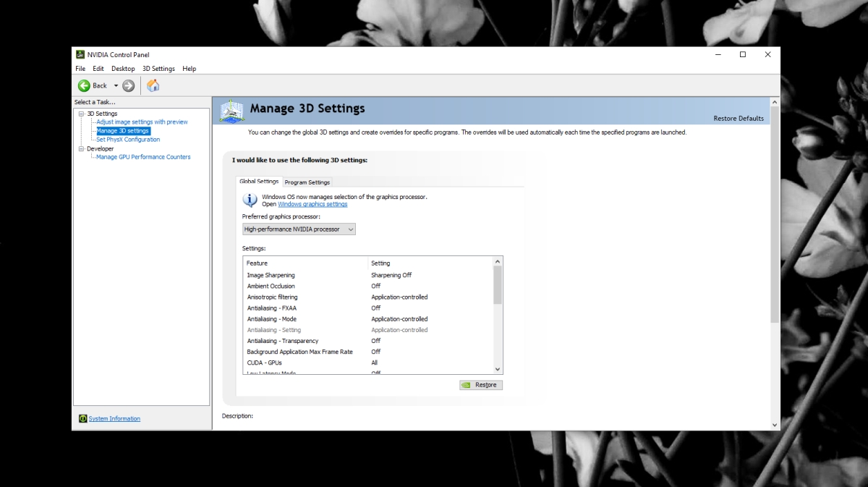868x487 pixels.
Task: Select the Image Sharpening feature row
Action: click(x=368, y=275)
